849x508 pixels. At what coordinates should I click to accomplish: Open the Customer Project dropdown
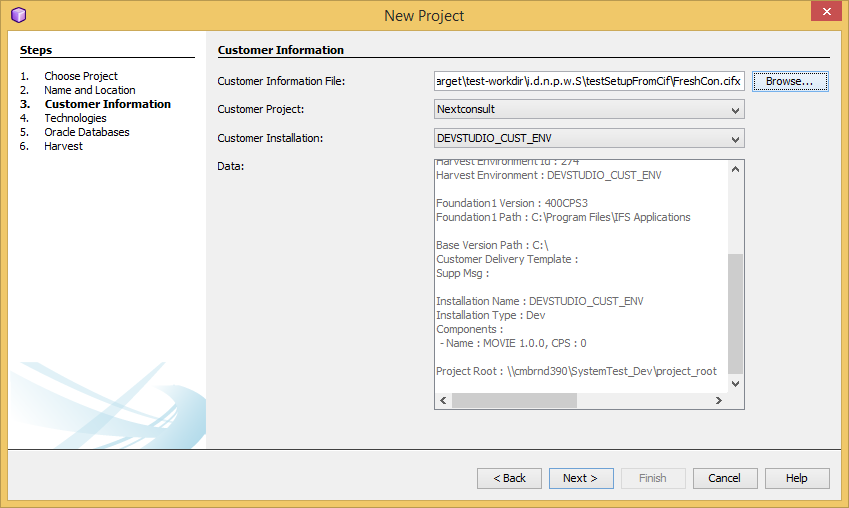tap(589, 109)
